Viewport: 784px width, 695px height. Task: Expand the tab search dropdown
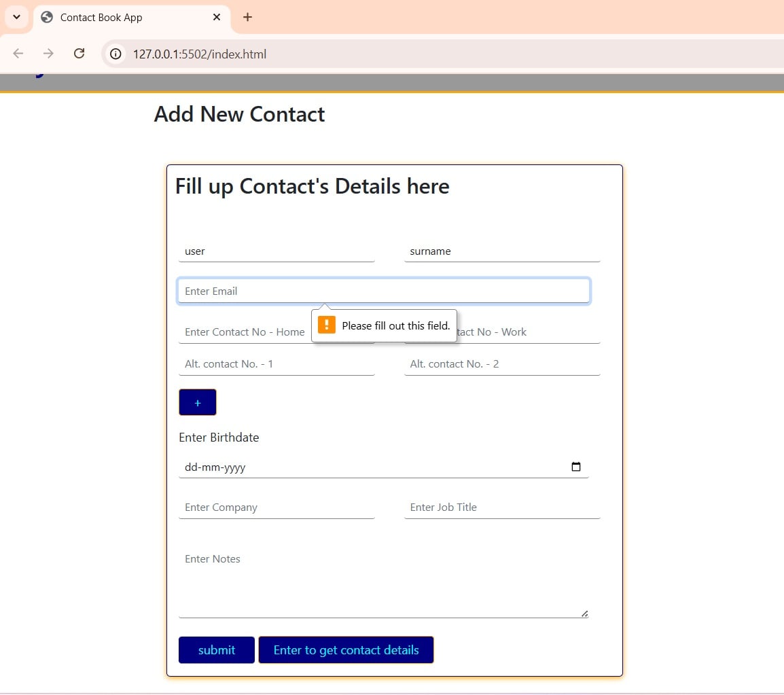tap(16, 17)
